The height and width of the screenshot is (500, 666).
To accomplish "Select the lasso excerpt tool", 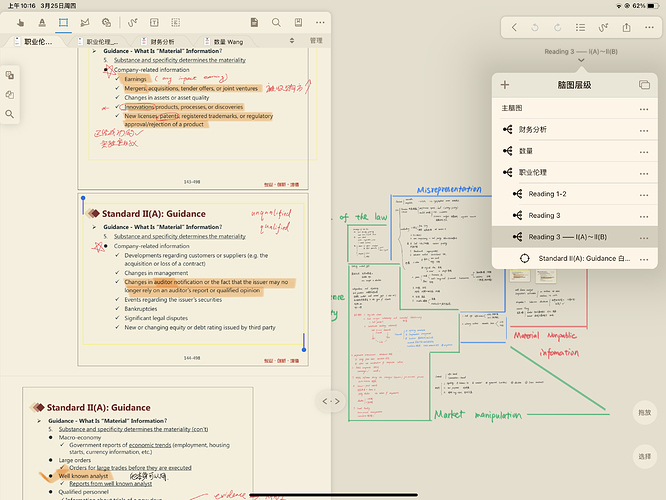I will [85, 23].
